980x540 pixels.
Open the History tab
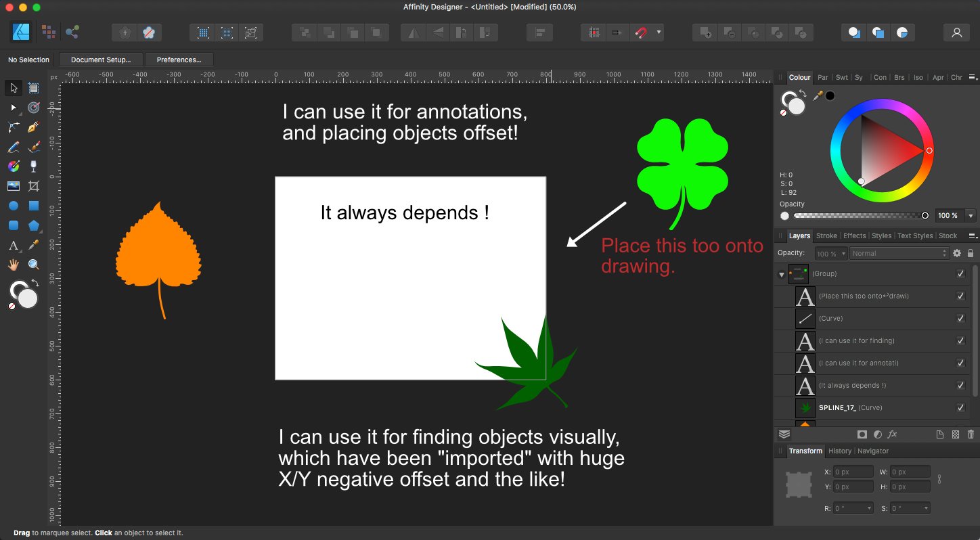coord(839,451)
